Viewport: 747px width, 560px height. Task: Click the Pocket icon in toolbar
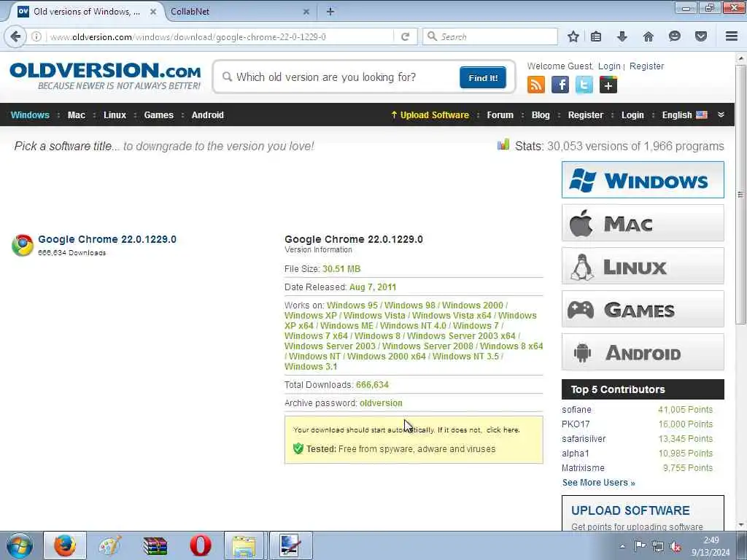(701, 36)
